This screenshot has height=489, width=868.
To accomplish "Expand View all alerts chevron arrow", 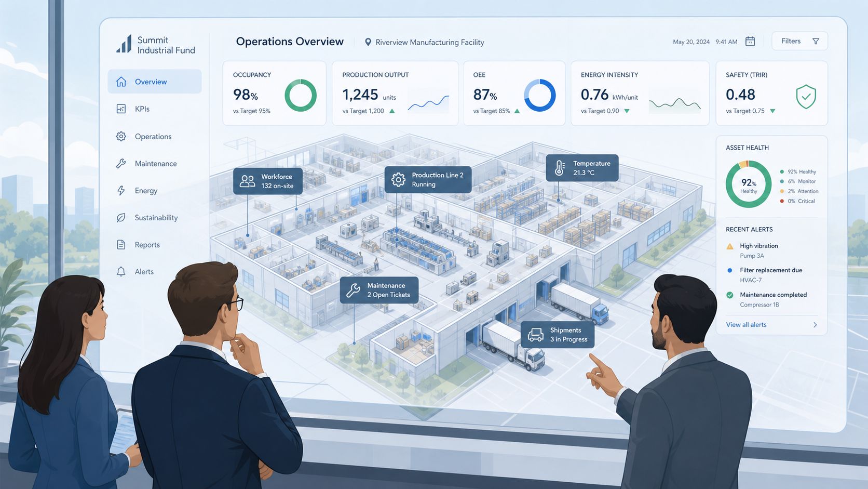I will [815, 325].
